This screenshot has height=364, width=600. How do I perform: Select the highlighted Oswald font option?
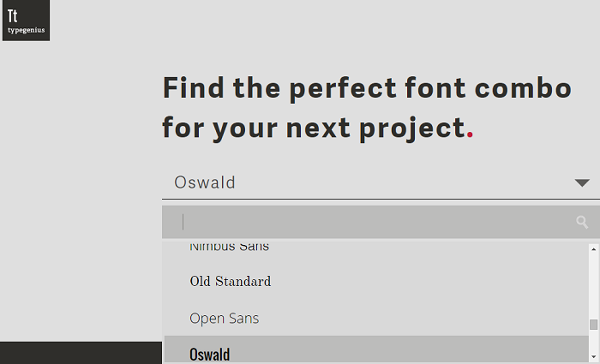[376, 350]
